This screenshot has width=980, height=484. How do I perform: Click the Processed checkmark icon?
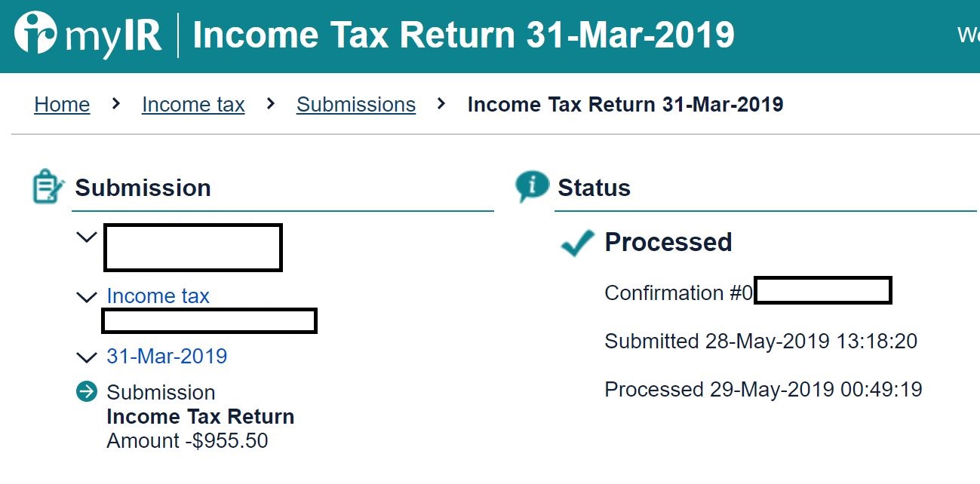tap(578, 243)
